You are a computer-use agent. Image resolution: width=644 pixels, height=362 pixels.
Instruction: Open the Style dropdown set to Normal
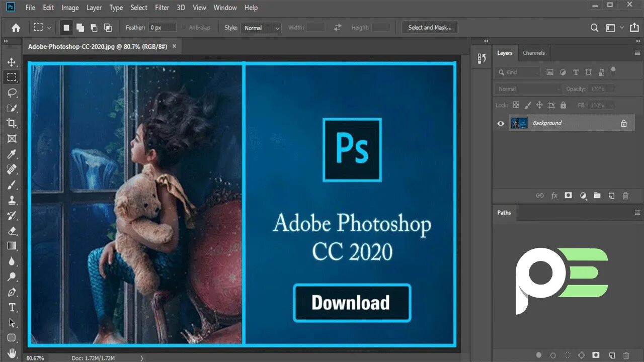pyautogui.click(x=261, y=28)
